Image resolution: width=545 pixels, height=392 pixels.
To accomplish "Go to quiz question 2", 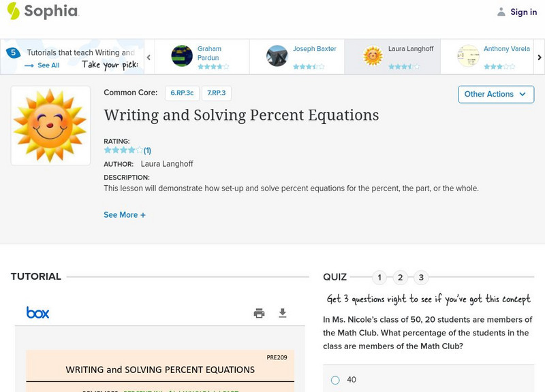I will coord(401,278).
